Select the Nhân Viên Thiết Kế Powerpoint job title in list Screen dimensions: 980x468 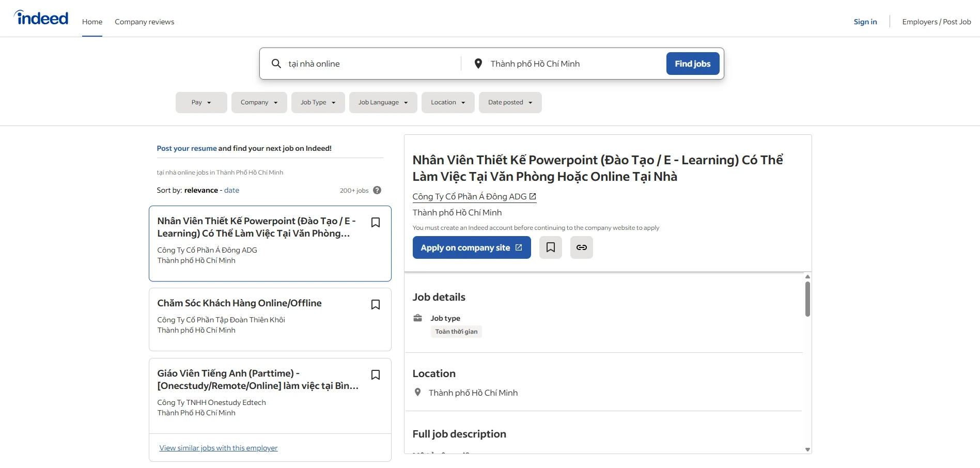(x=256, y=227)
